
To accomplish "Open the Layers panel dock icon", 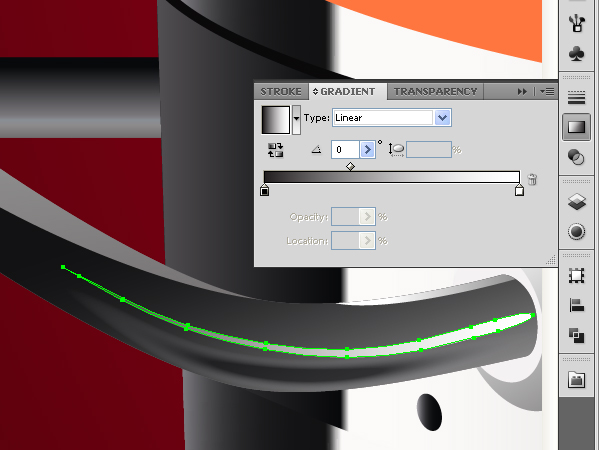I will tap(577, 202).
